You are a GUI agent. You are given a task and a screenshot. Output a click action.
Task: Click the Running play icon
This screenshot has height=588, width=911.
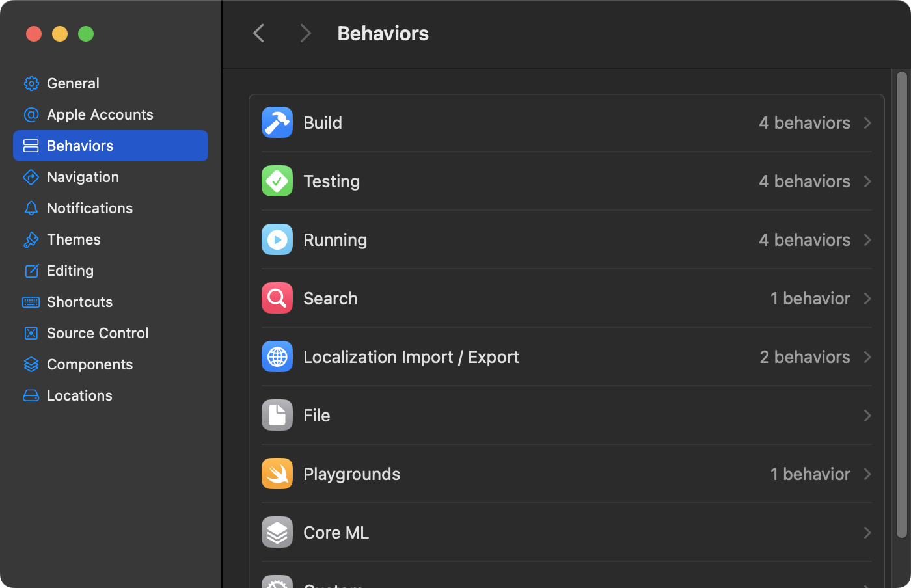277,240
